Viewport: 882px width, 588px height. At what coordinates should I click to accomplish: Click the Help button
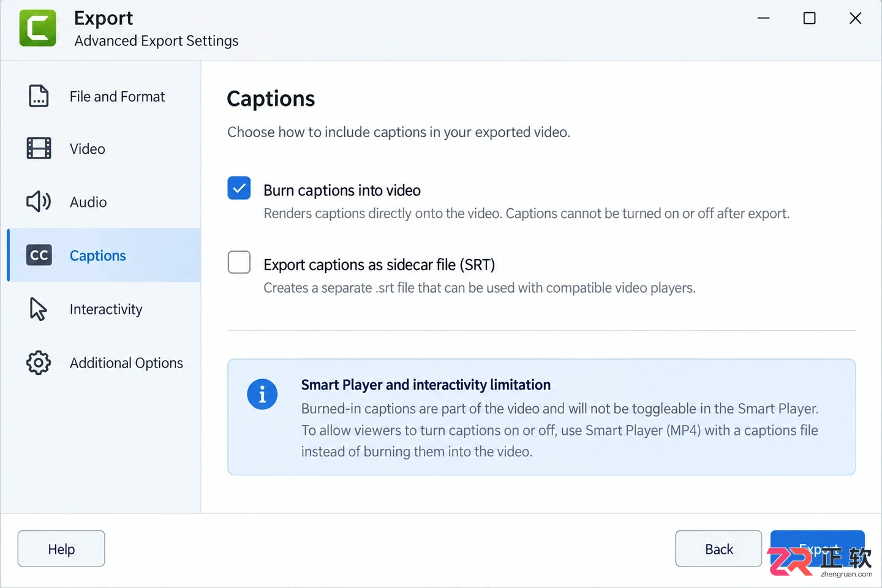coord(61,549)
